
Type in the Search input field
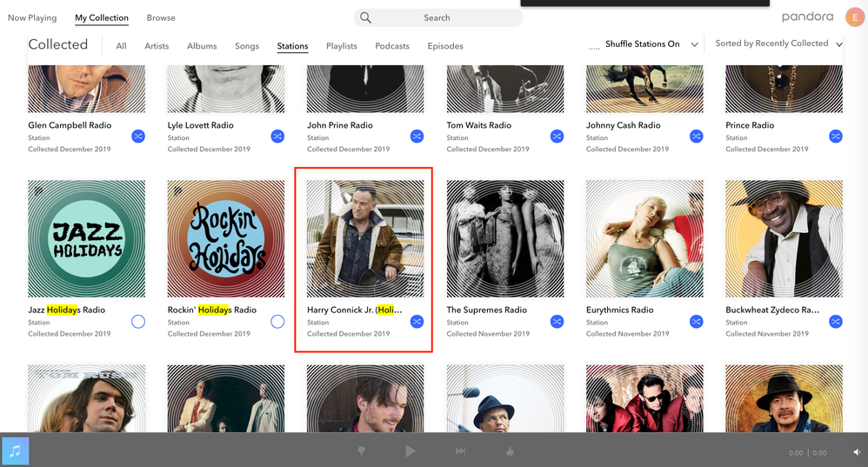(444, 17)
